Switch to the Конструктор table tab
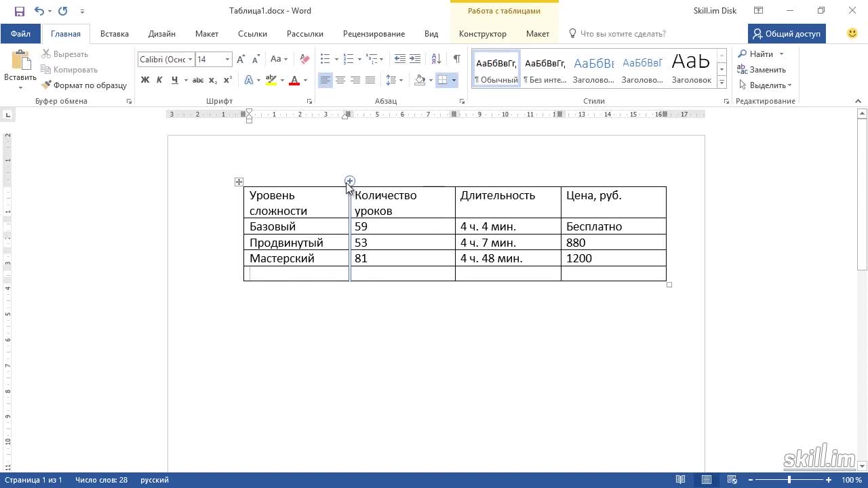Viewport: 868px width, 488px height. pyautogui.click(x=482, y=34)
